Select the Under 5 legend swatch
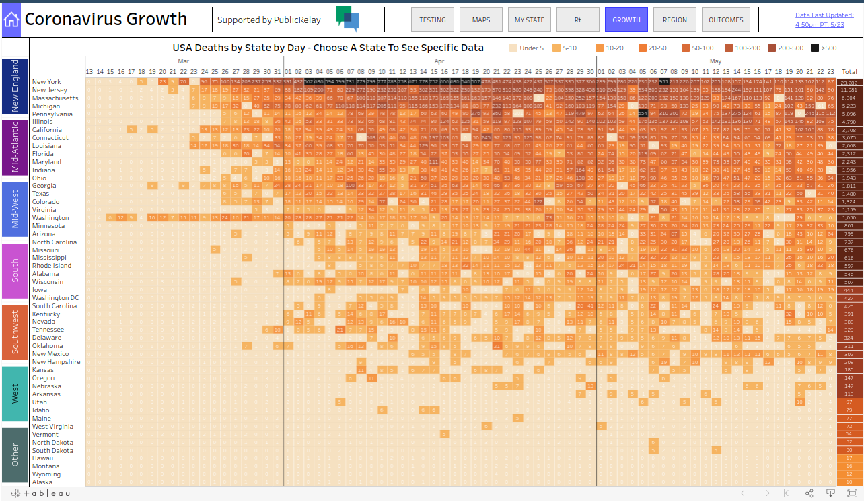Screen dimensions: 864x504 tap(513, 48)
